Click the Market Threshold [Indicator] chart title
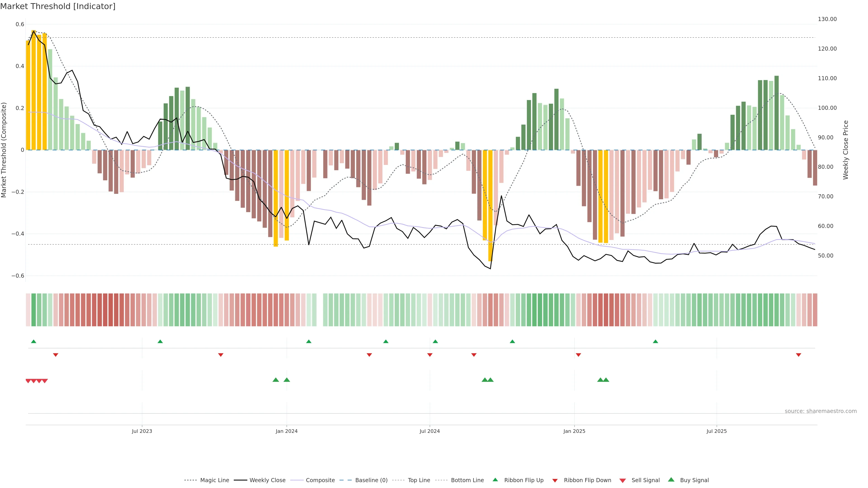This screenshot has width=868, height=488. click(x=58, y=6)
